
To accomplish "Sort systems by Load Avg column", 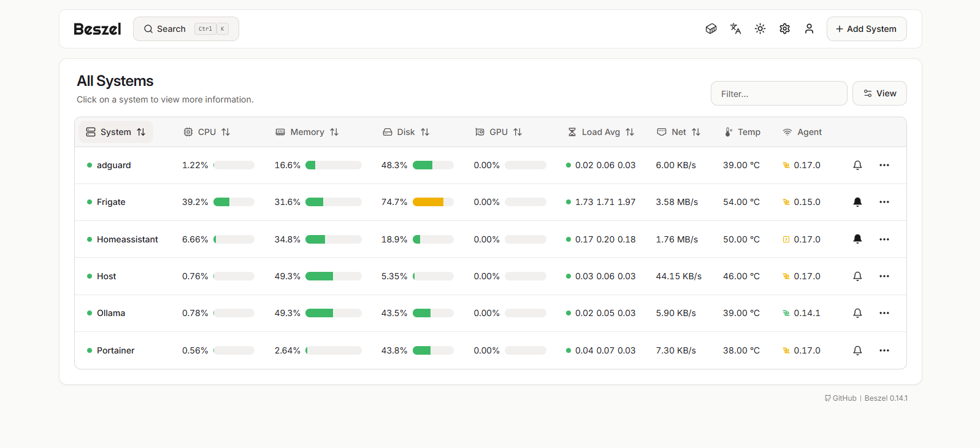I will [x=601, y=132].
